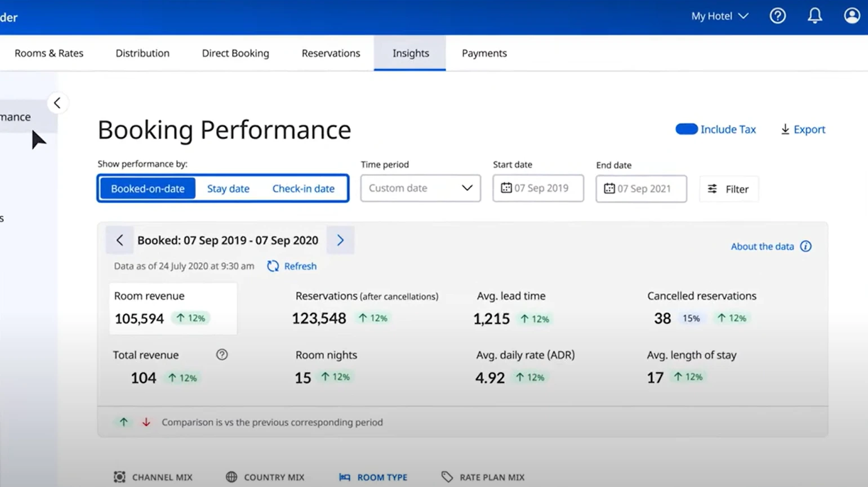This screenshot has height=487, width=868.
Task: Open the Country Mix globe tab
Action: pos(265,477)
